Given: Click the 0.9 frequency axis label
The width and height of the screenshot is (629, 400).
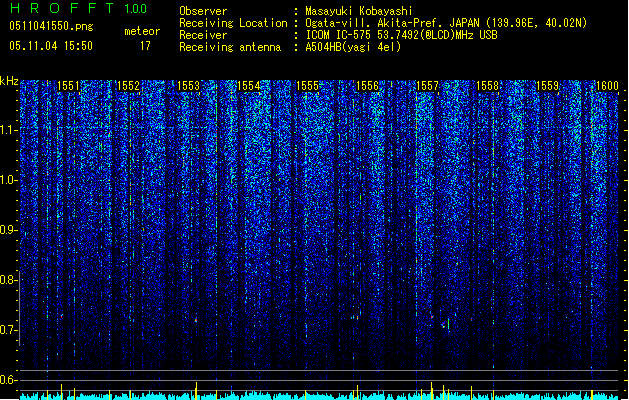Looking at the screenshot, I should pos(8,230).
